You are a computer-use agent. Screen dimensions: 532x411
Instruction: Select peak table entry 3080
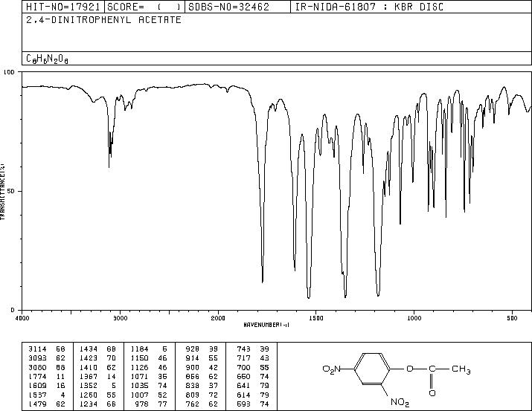click(x=46, y=368)
